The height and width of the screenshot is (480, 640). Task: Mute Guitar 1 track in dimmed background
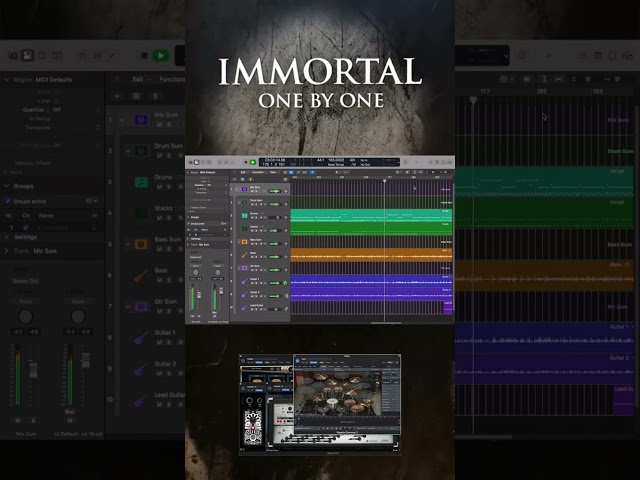tap(160, 342)
